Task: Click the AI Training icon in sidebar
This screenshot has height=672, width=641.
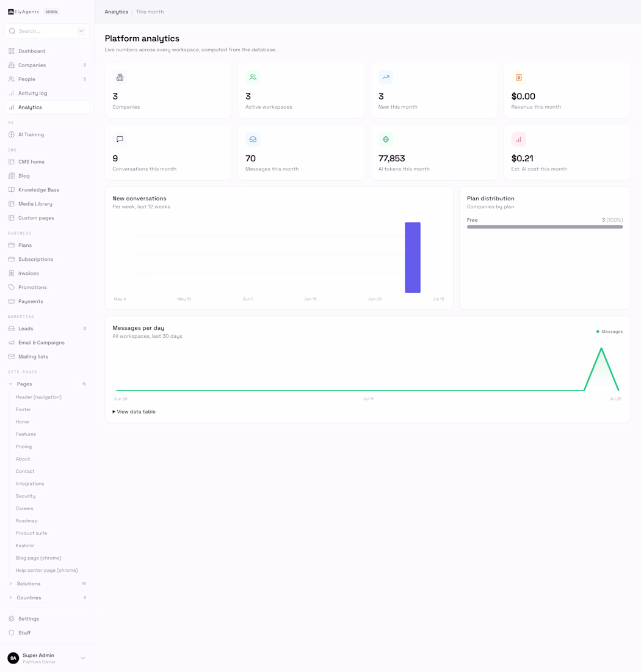Action: 12,134
